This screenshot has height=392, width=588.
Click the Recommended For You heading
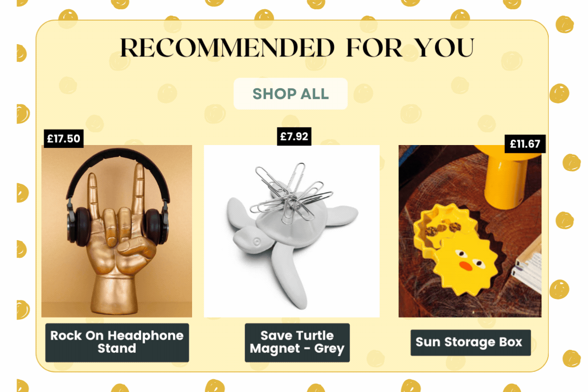[297, 48]
